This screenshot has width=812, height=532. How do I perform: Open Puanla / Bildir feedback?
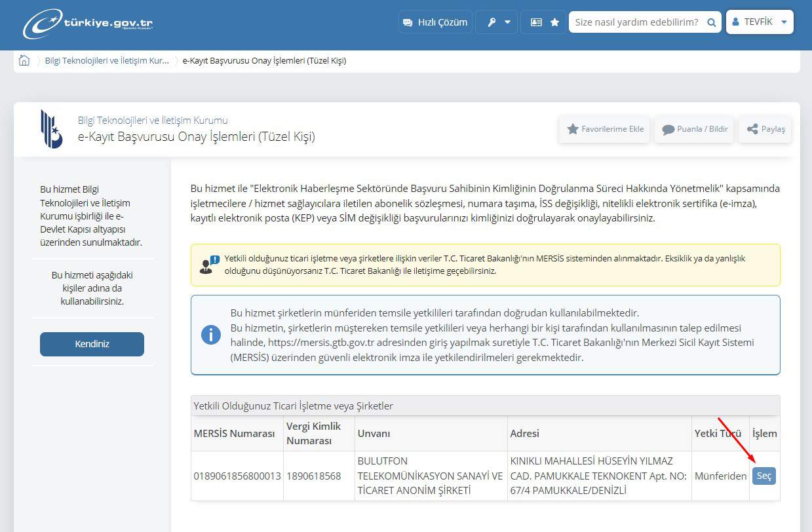pyautogui.click(x=694, y=129)
